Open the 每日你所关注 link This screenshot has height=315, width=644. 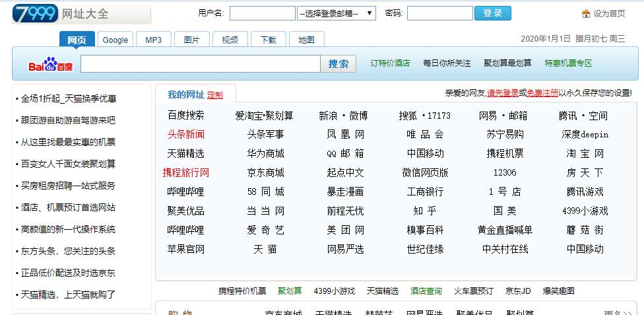coord(447,63)
